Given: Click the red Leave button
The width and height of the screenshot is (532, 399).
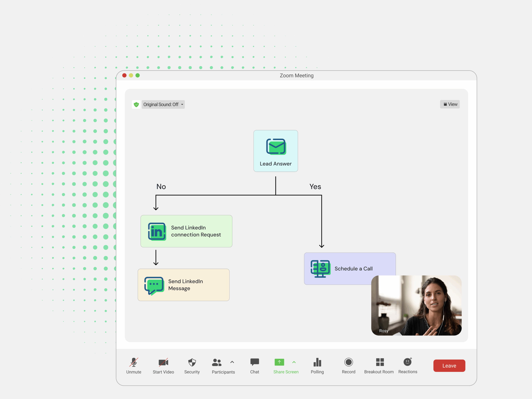Looking at the screenshot, I should [x=449, y=366].
